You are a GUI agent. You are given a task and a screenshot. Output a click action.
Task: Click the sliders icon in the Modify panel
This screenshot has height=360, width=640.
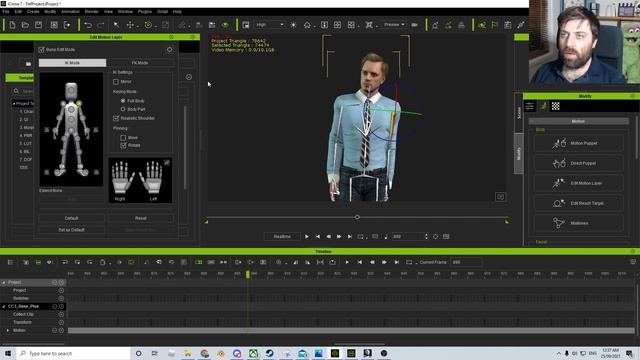(x=530, y=106)
